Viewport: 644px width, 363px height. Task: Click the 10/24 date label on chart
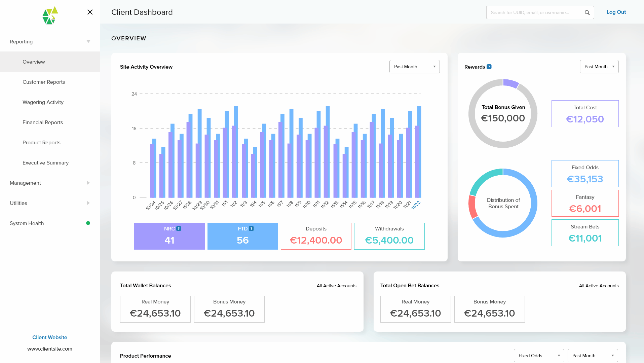click(151, 205)
